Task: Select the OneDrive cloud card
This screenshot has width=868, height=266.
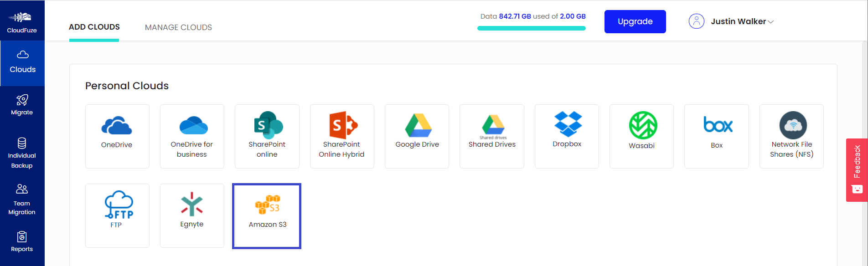Action: 117,136
